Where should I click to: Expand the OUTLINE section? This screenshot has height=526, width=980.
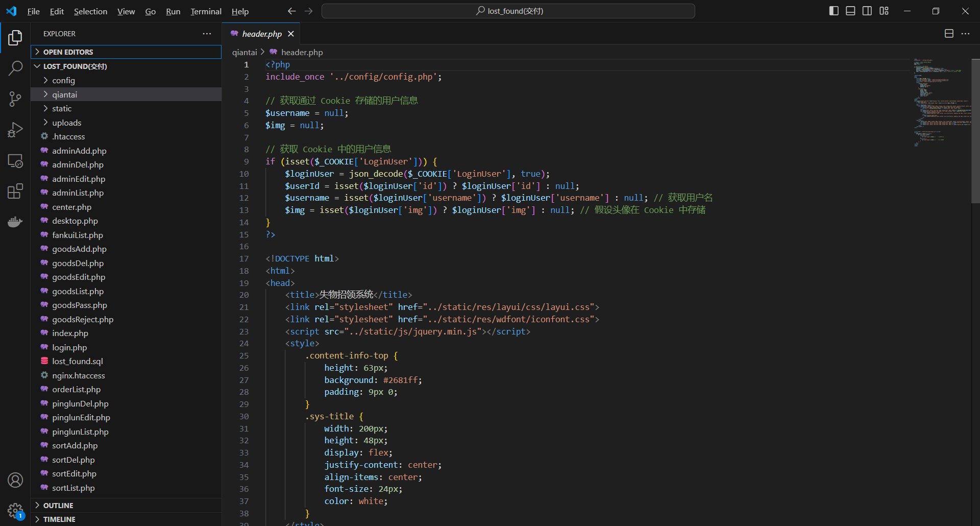pyautogui.click(x=126, y=505)
